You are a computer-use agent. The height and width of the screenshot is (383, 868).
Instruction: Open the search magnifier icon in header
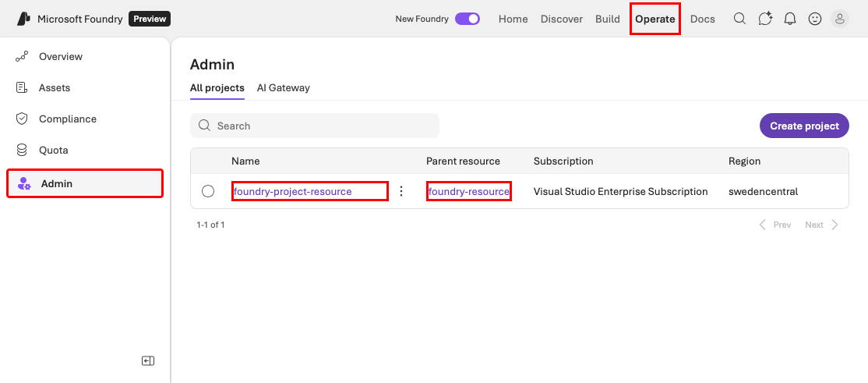[x=739, y=19]
